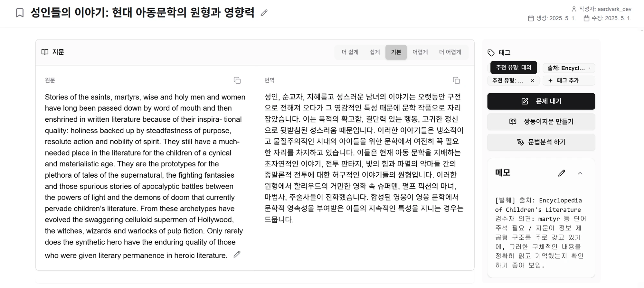
Task: Click pencil icon after the English passage
Action: point(237,254)
